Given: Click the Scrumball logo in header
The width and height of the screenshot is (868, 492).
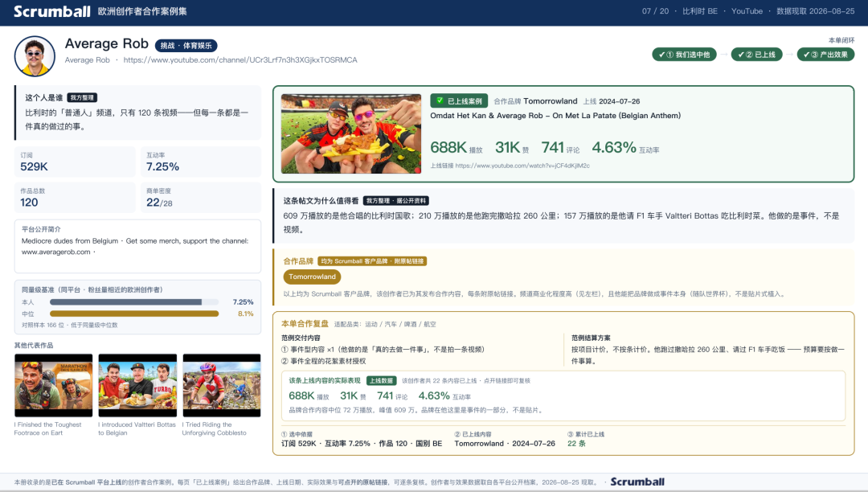Looking at the screenshot, I should (51, 11).
